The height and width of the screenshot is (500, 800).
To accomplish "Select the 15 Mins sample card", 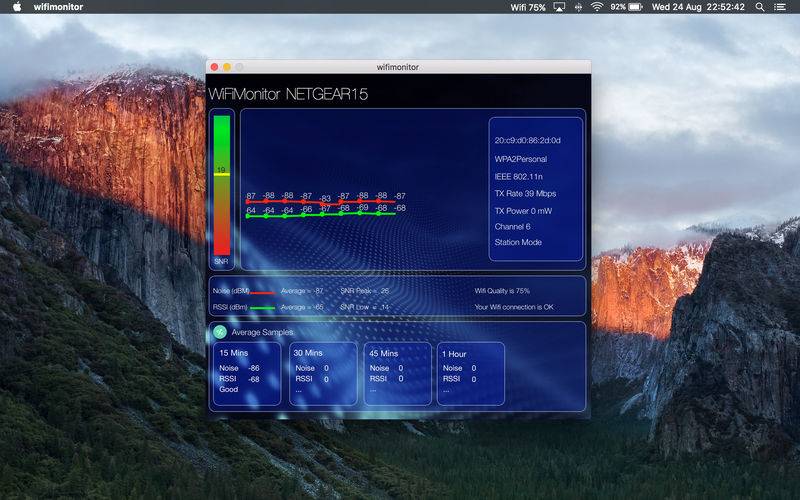I will point(246,373).
